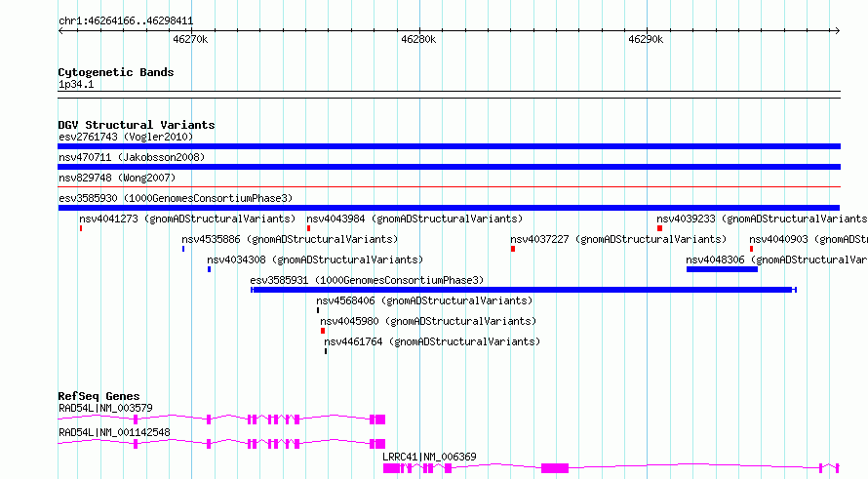This screenshot has width=868, height=479.
Task: Select the blue nsv4535886 variant marker
Action: [x=183, y=249]
